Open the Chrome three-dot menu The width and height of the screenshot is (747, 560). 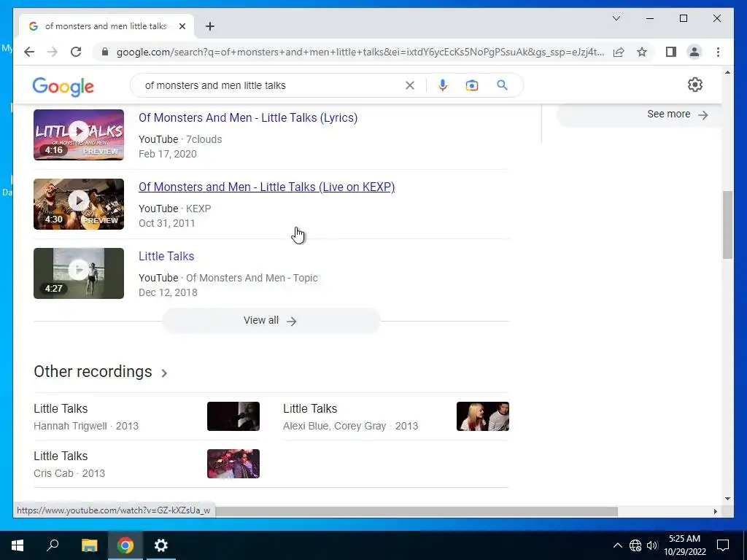pyautogui.click(x=718, y=52)
